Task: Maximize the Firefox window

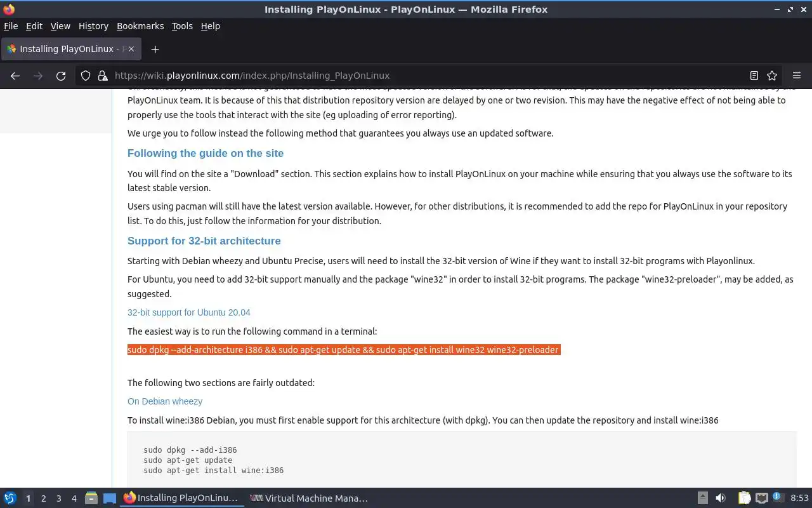Action: [x=790, y=10]
